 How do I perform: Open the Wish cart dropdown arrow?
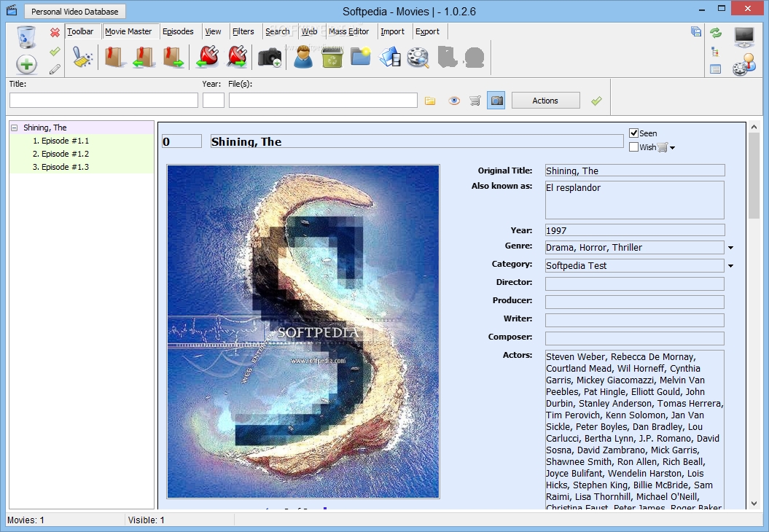(x=672, y=148)
